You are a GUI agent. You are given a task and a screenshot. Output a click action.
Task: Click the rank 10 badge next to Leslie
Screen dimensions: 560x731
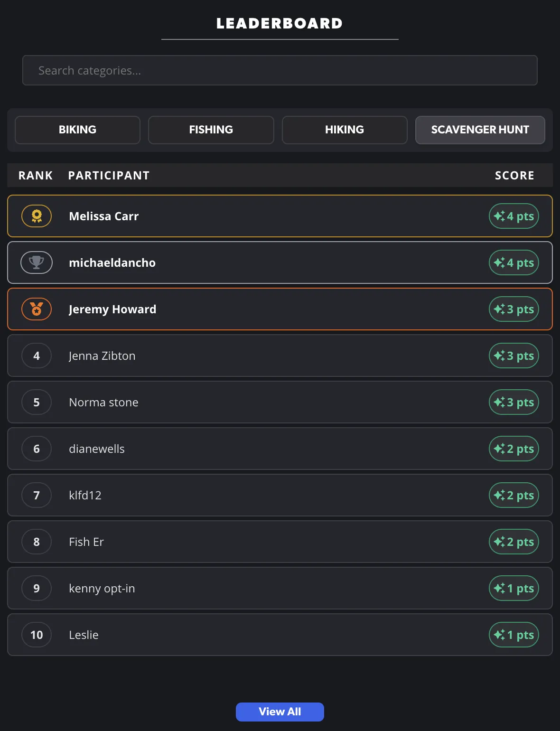tap(36, 635)
